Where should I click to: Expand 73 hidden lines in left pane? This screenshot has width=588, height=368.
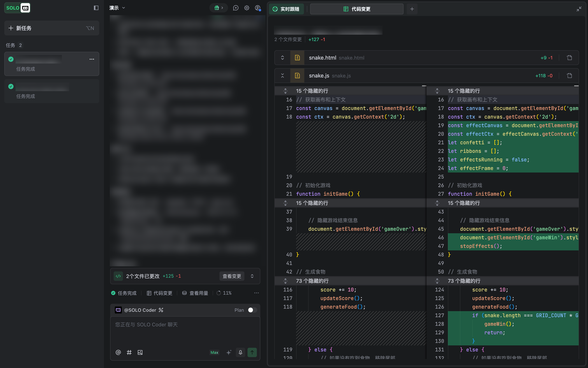[285, 281]
